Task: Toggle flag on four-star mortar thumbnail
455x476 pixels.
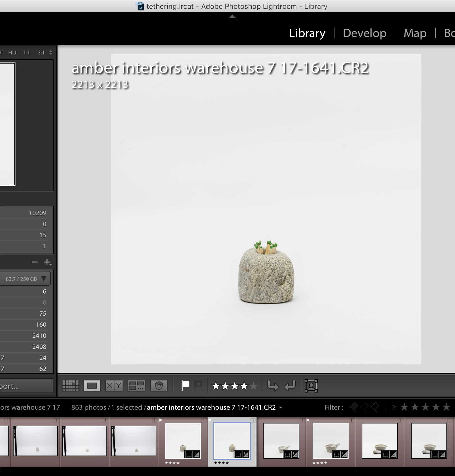Action: click(308, 420)
